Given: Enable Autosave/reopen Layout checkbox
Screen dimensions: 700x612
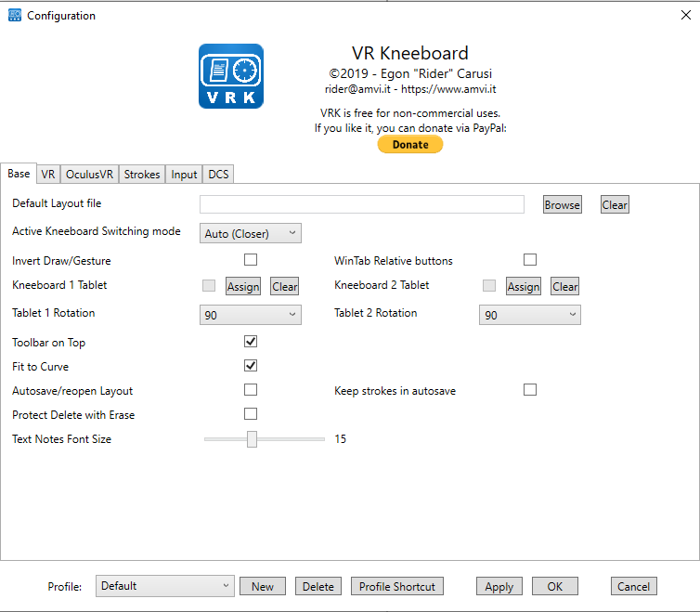Looking at the screenshot, I should [x=251, y=390].
